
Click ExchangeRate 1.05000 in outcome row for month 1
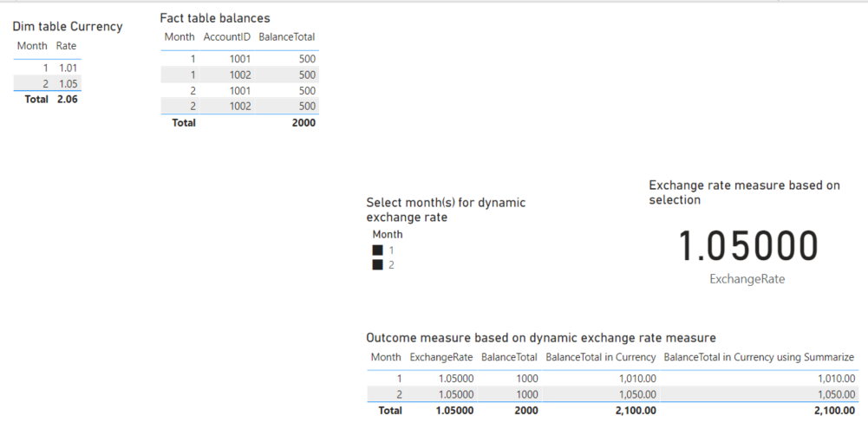click(x=455, y=379)
